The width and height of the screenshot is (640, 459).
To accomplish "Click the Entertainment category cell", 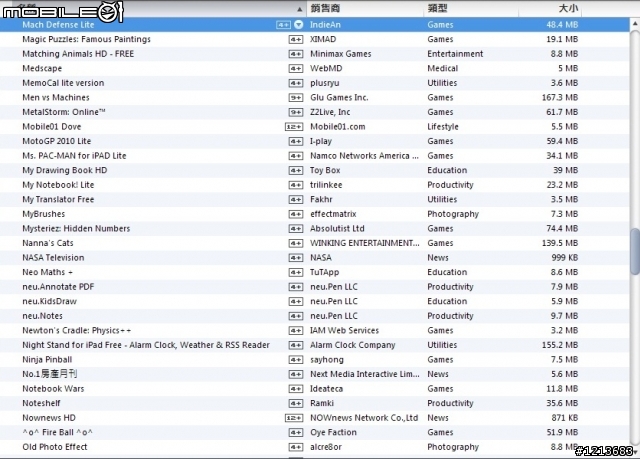I will (455, 54).
